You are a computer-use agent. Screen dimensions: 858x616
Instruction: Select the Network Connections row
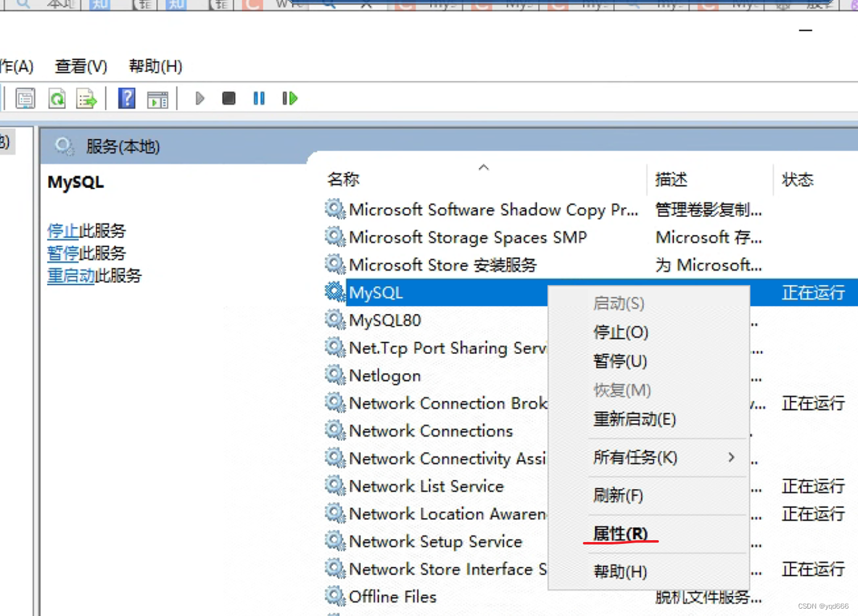pos(431,430)
